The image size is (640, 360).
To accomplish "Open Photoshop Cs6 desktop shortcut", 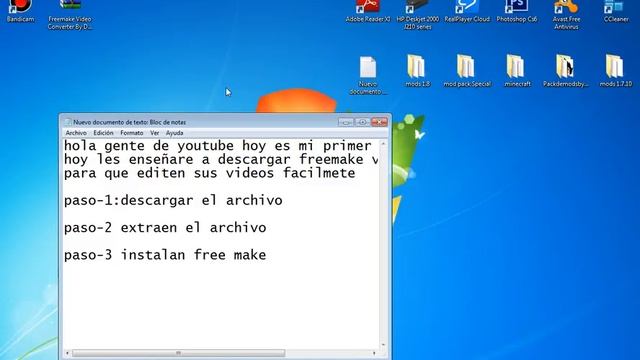I will 517,11.
